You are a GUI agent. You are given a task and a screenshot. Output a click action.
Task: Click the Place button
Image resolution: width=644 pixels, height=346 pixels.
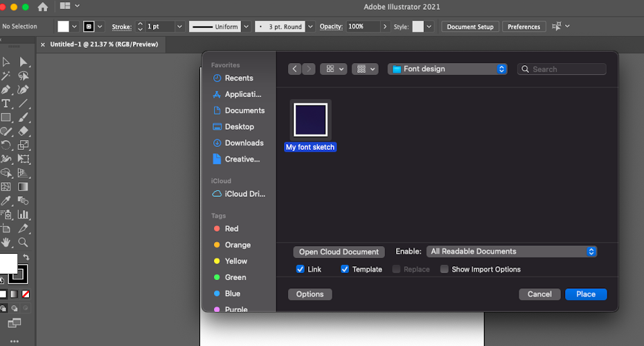coord(585,294)
